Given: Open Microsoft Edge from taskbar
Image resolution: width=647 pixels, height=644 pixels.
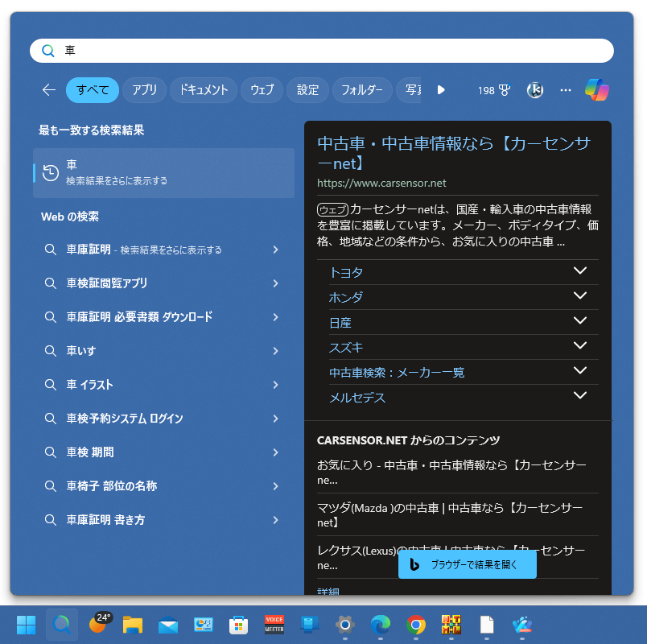Looking at the screenshot, I should click(x=381, y=625).
